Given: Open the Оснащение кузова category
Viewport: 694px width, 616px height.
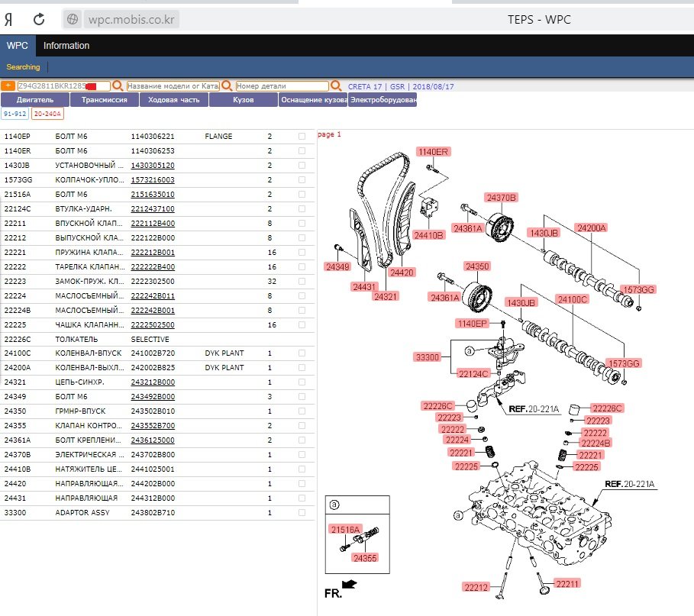Looking at the screenshot, I should [x=313, y=100].
